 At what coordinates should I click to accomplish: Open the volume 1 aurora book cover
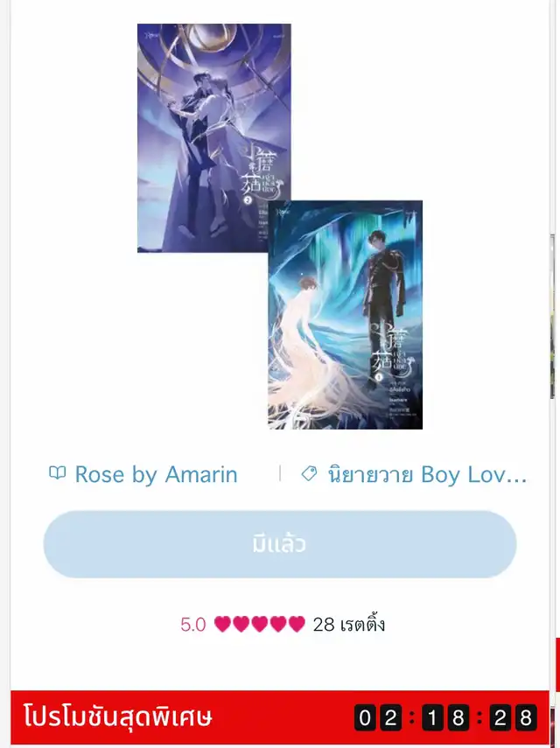(346, 315)
